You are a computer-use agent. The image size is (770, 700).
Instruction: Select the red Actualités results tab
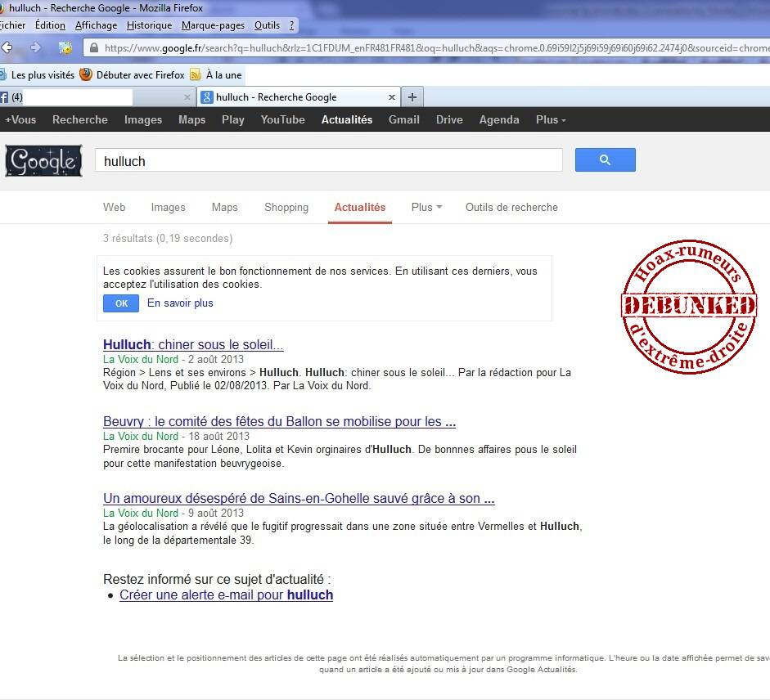point(360,207)
